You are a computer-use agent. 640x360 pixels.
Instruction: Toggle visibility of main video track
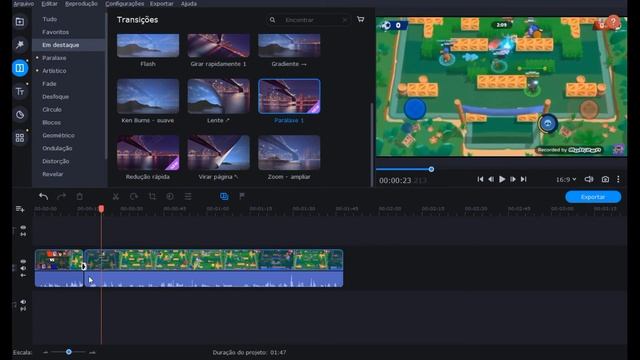click(x=23, y=261)
